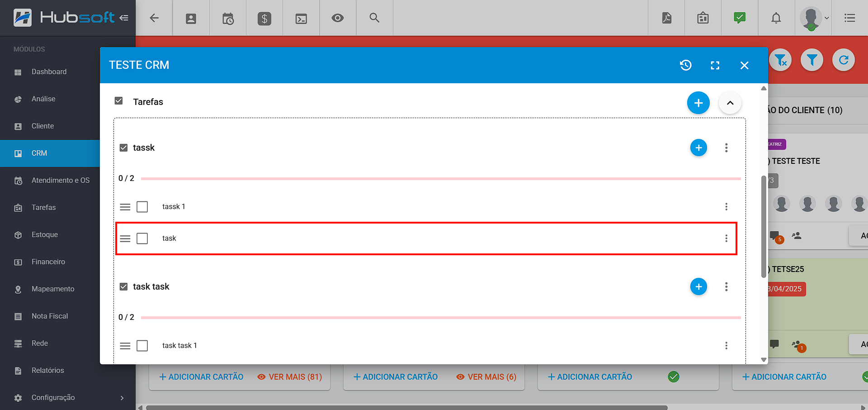This screenshot has width=868, height=410.
Task: Open the Dashboard module
Action: click(x=50, y=72)
